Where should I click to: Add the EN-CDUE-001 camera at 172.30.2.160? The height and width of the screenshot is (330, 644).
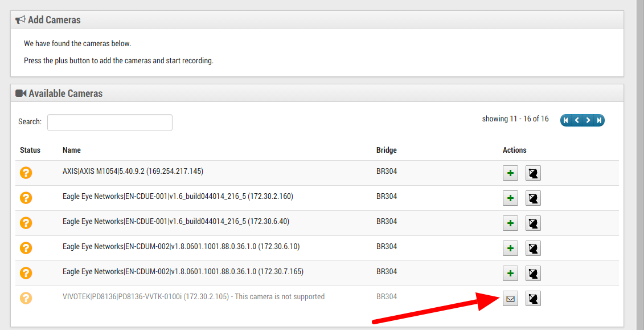click(510, 198)
